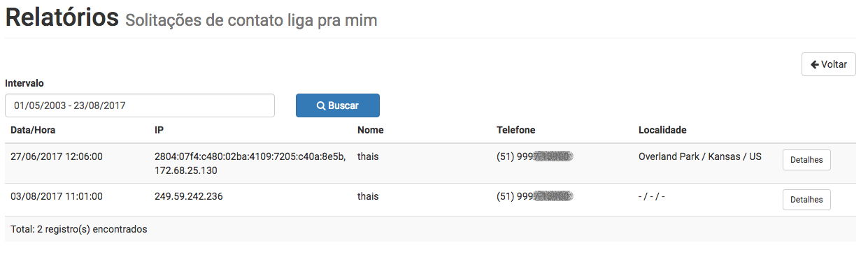
Task: Click the Data/Hora column header
Action: click(x=33, y=130)
